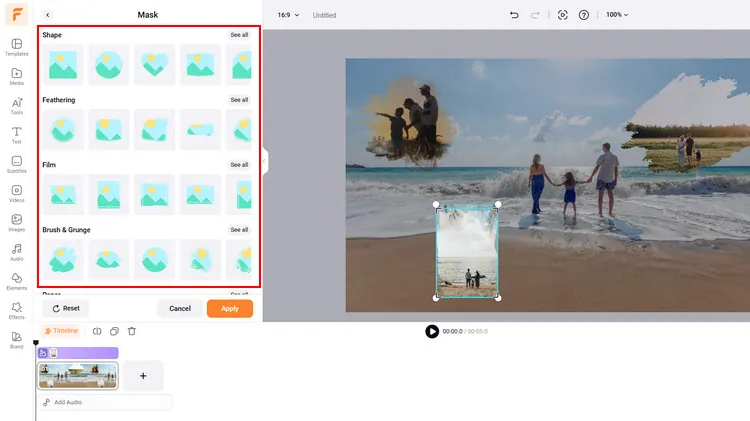This screenshot has width=750, height=421.
Task: Redo the last action
Action: [x=535, y=15]
